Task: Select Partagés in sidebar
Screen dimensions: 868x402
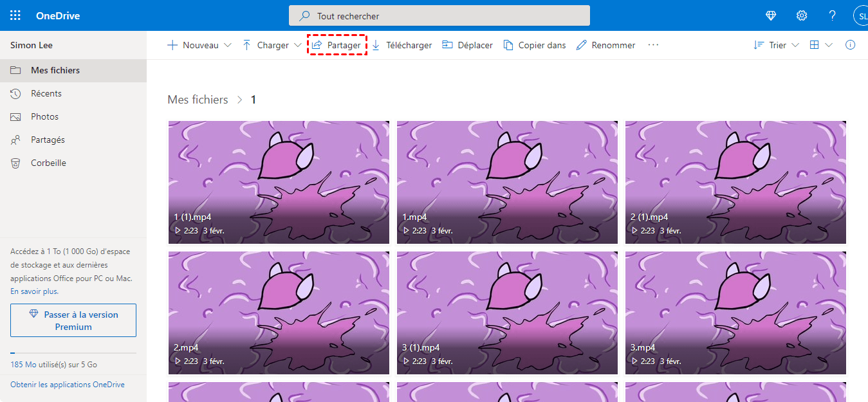Action: pyautogui.click(x=73, y=140)
